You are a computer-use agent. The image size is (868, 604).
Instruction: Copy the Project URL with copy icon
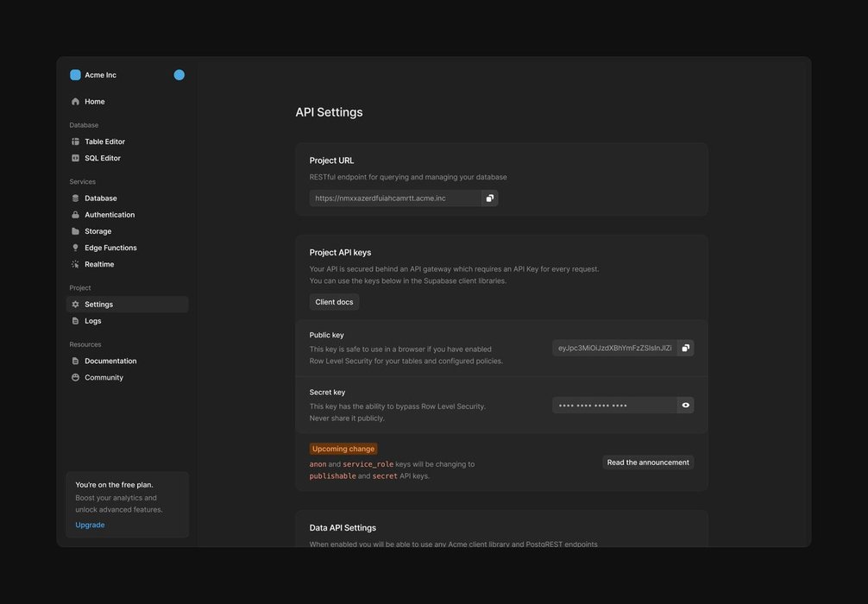pos(490,198)
